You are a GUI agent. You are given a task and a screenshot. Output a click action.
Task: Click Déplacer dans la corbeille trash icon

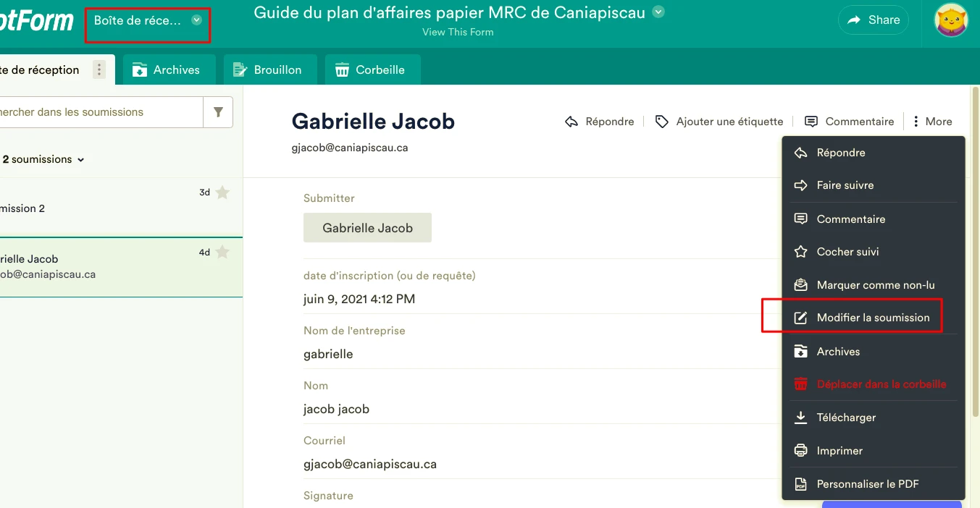800,384
